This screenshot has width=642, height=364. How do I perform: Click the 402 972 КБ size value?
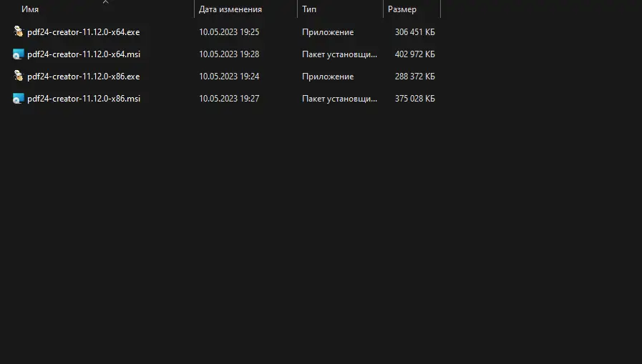click(x=414, y=54)
